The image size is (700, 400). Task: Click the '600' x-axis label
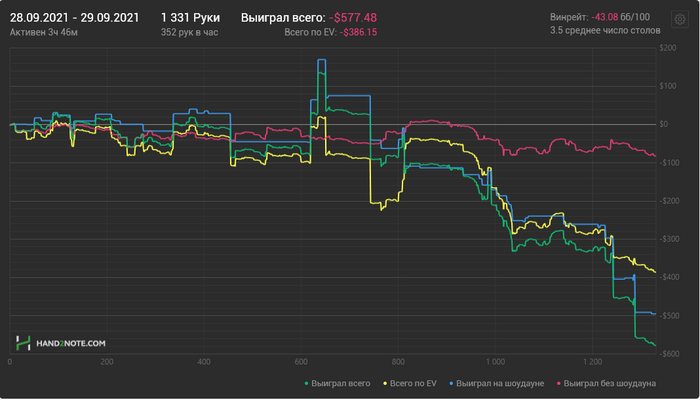pos(301,362)
